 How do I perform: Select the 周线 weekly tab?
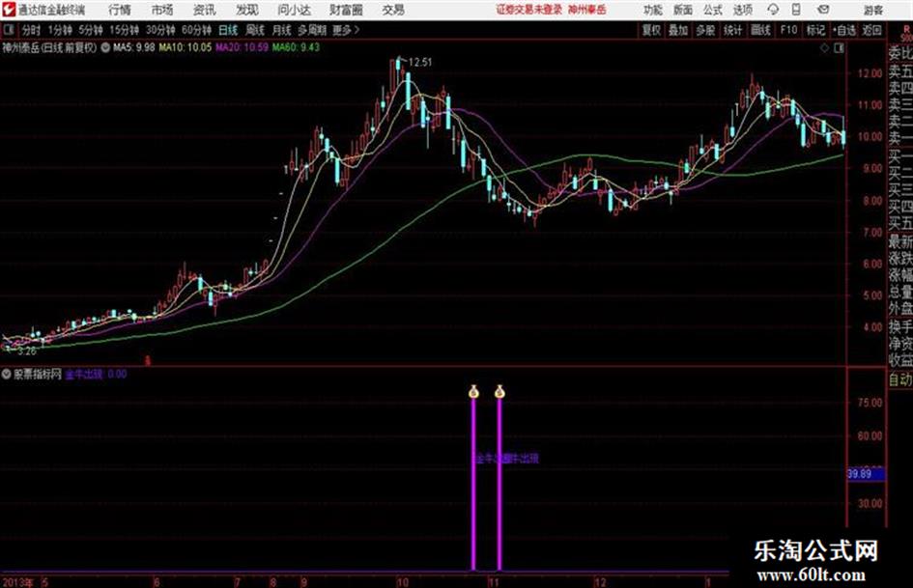(255, 30)
